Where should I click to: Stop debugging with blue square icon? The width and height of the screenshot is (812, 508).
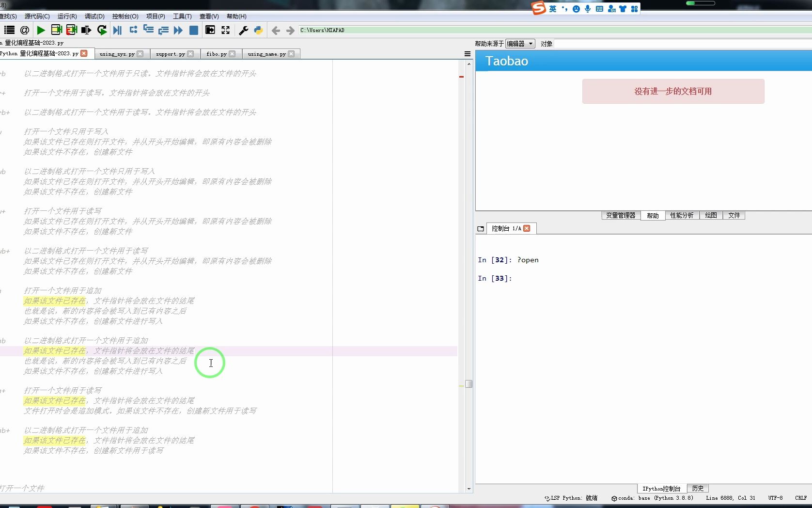pyautogui.click(x=193, y=30)
